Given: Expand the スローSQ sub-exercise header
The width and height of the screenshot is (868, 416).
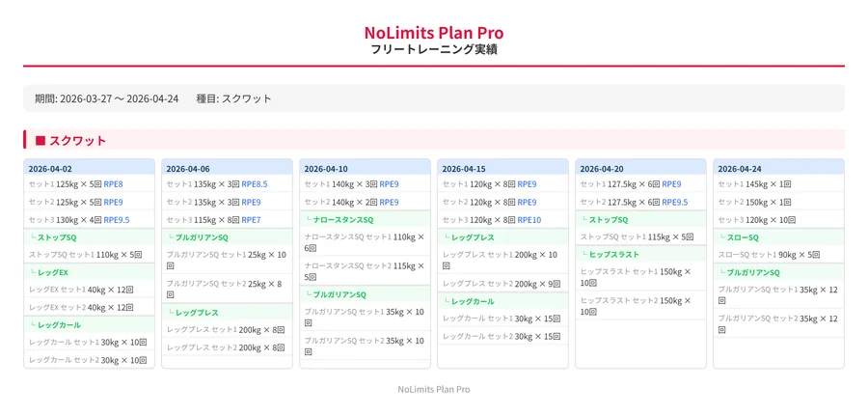Looking at the screenshot, I should coord(778,237).
